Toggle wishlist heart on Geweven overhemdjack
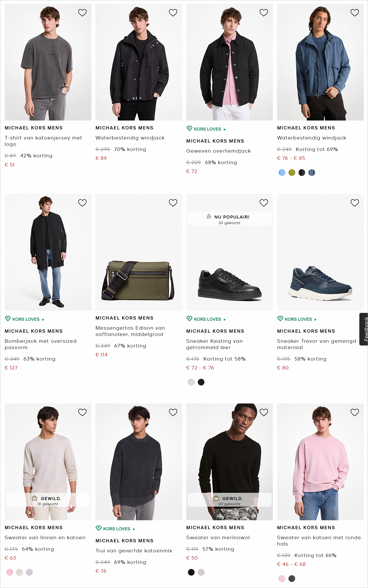 (264, 13)
